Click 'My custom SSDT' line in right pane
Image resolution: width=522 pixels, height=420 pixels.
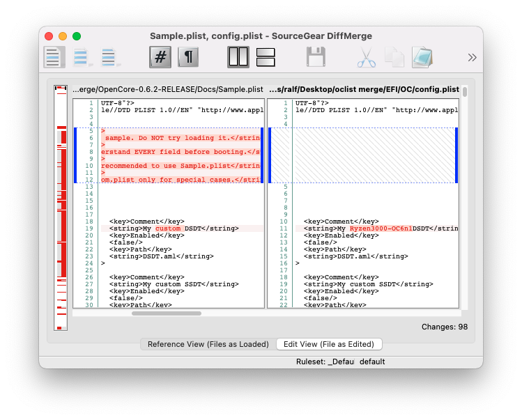pos(369,284)
